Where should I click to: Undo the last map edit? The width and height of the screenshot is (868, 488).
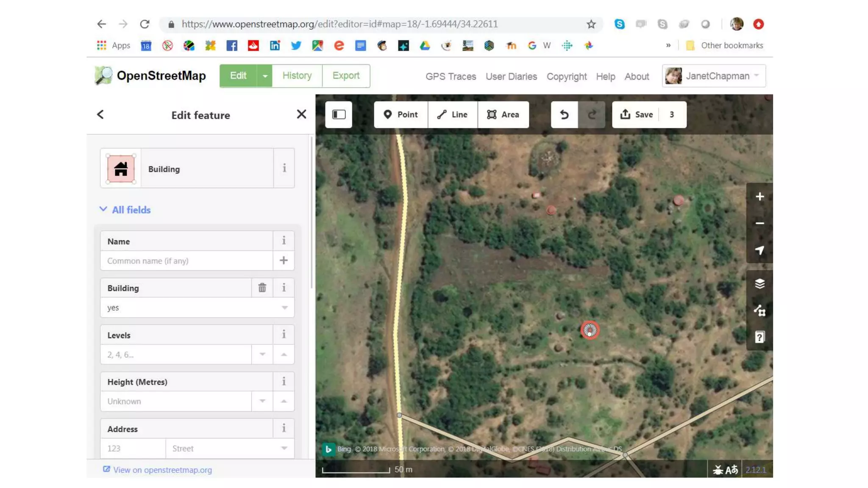click(564, 114)
